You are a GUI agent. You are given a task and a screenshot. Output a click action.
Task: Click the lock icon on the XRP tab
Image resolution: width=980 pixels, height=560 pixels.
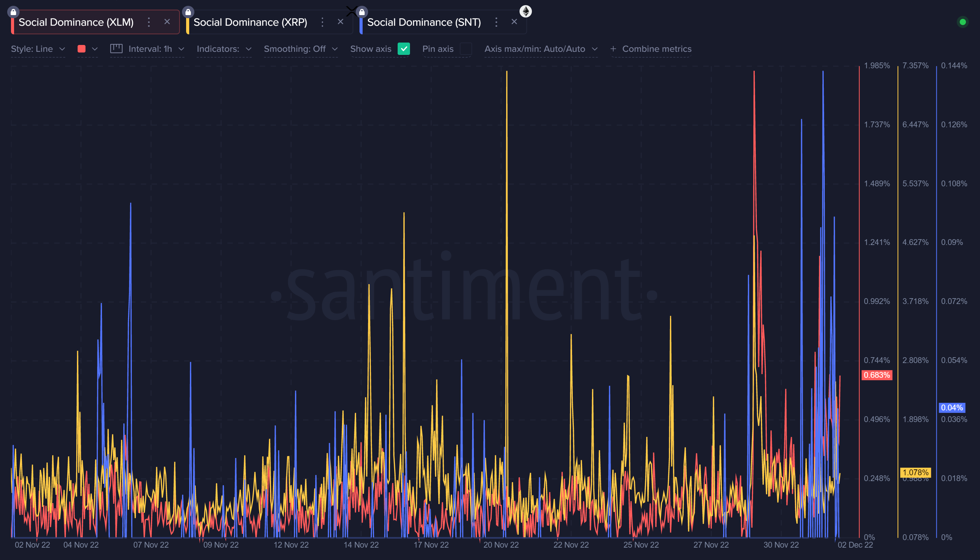click(x=188, y=12)
